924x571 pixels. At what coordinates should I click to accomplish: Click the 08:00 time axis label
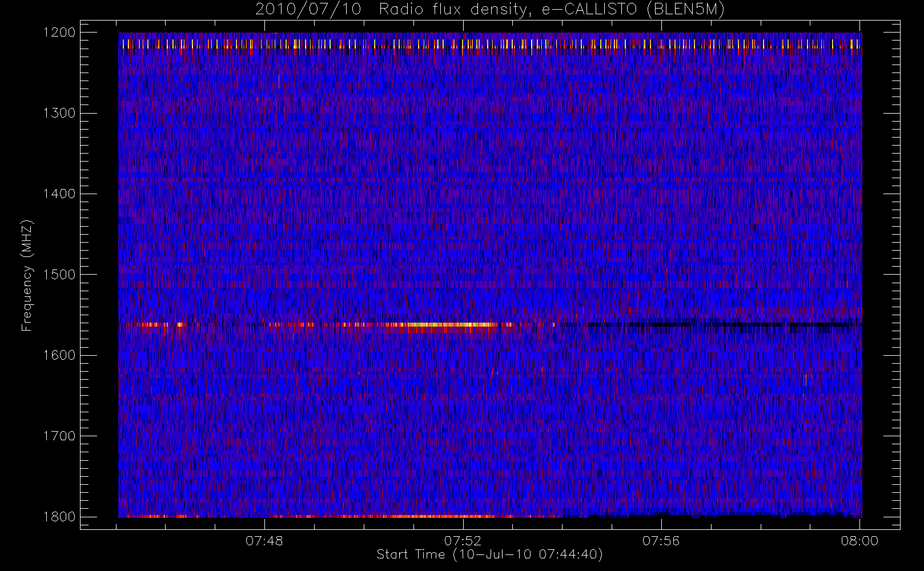(x=859, y=541)
